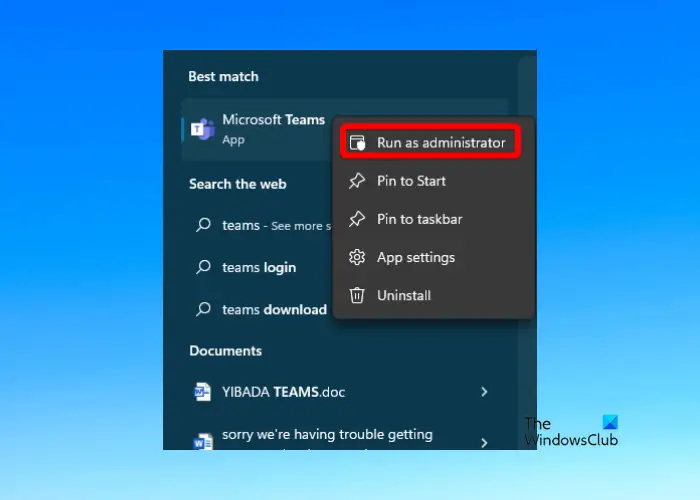Click the Word icon of YIBADA TEAMS.doc
This screenshot has width=700, height=500.
click(x=202, y=392)
